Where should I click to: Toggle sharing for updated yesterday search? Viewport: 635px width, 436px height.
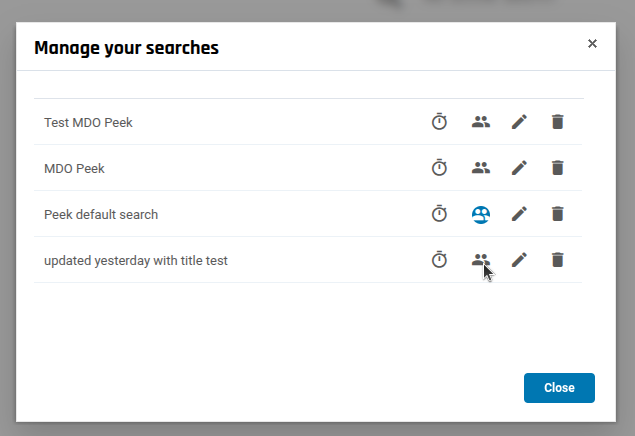[x=481, y=260]
